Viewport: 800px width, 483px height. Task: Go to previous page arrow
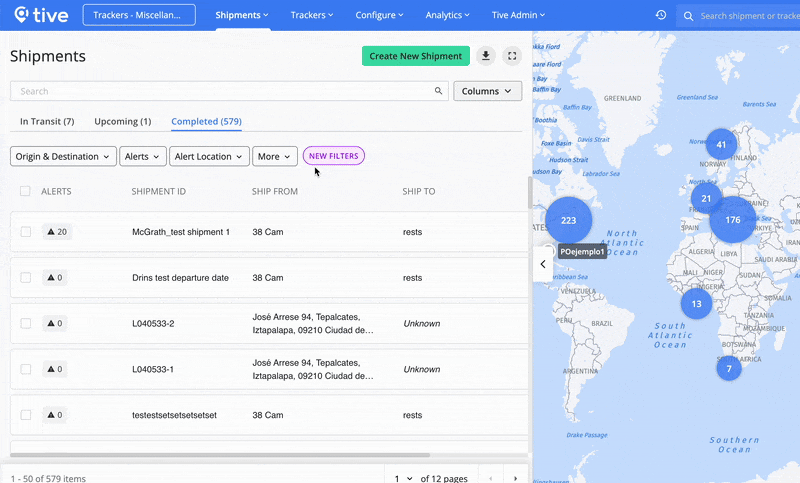[491, 478]
